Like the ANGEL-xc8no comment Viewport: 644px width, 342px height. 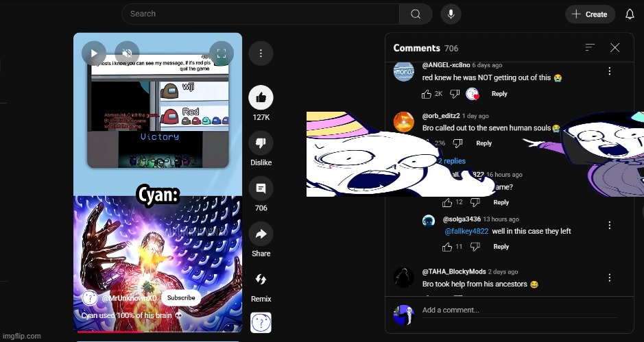(427, 94)
